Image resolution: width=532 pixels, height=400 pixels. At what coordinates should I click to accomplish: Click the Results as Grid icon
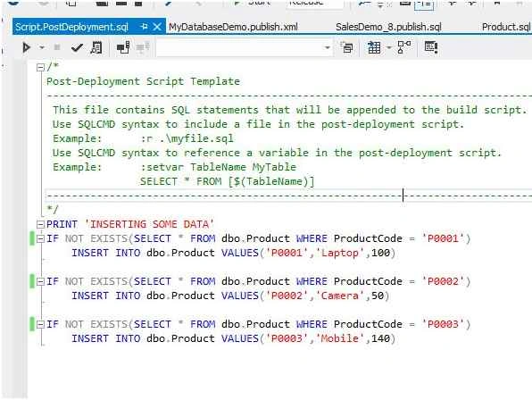374,47
